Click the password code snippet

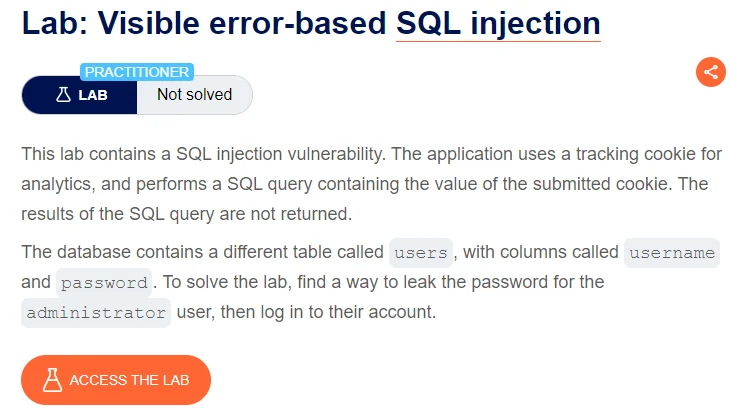click(x=104, y=283)
